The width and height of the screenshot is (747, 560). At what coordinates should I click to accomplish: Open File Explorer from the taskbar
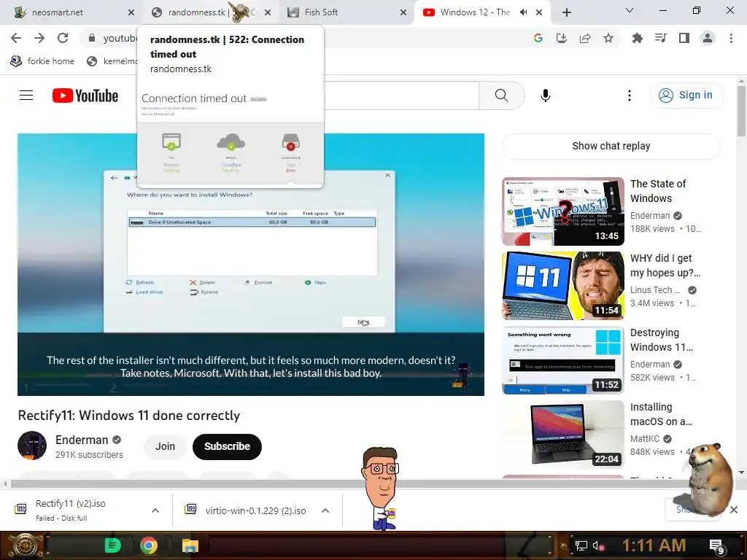[190, 545]
